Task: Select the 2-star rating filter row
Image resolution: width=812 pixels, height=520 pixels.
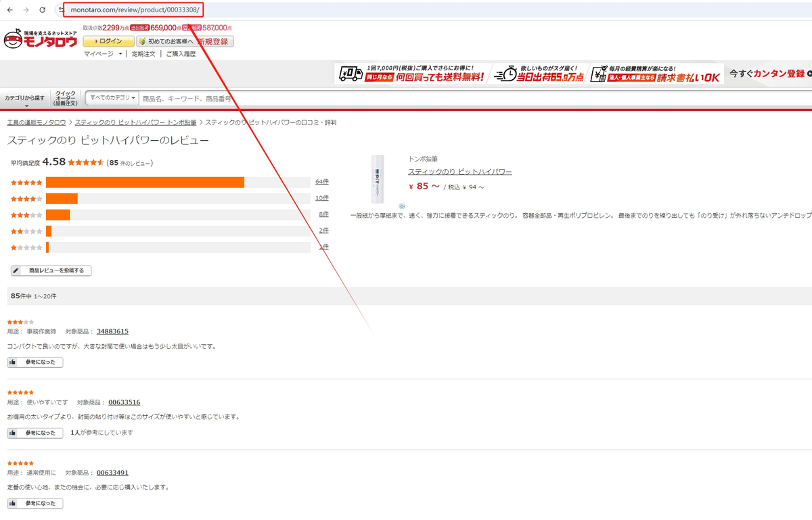Action: point(169,231)
